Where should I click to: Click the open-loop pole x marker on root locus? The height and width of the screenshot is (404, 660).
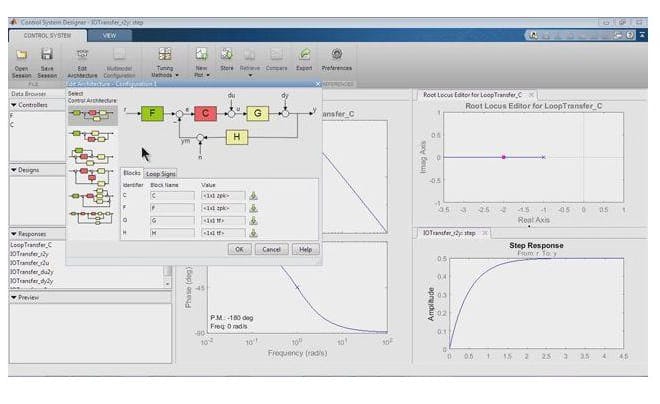[x=543, y=157]
